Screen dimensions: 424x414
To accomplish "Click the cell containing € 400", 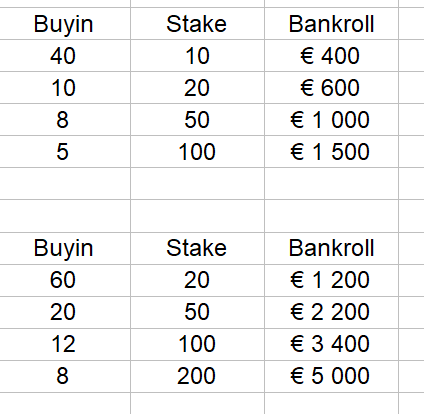I will [331, 56].
